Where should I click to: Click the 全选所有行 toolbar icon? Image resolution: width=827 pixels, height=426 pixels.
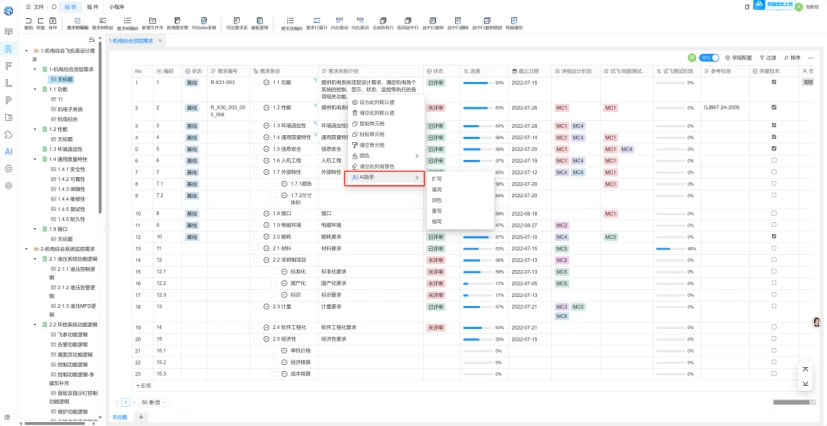point(383,21)
